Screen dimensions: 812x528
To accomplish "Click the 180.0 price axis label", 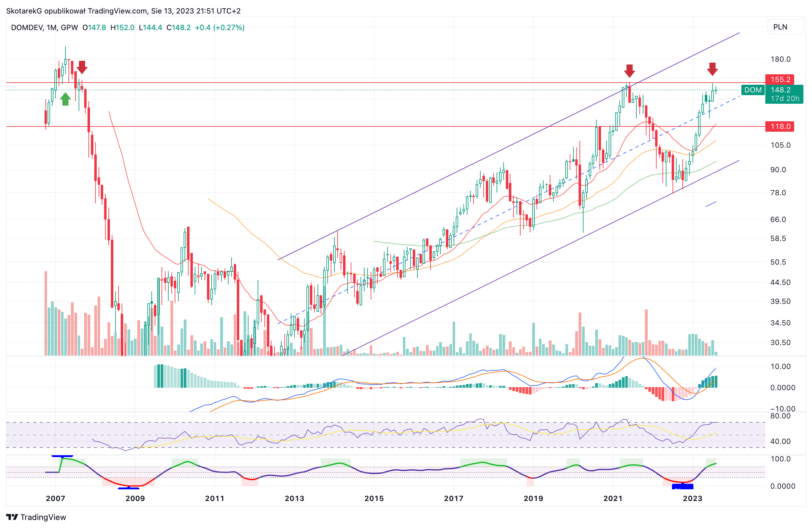I will point(780,59).
